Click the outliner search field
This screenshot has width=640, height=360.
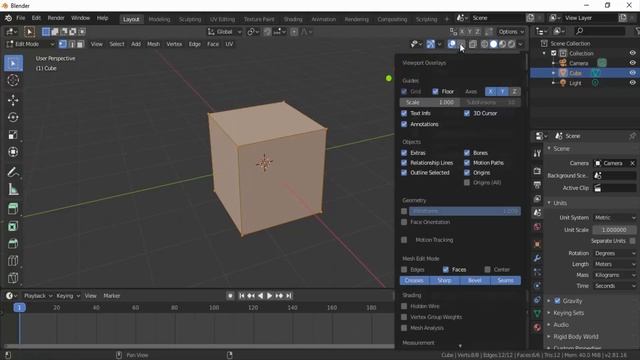pos(599,31)
